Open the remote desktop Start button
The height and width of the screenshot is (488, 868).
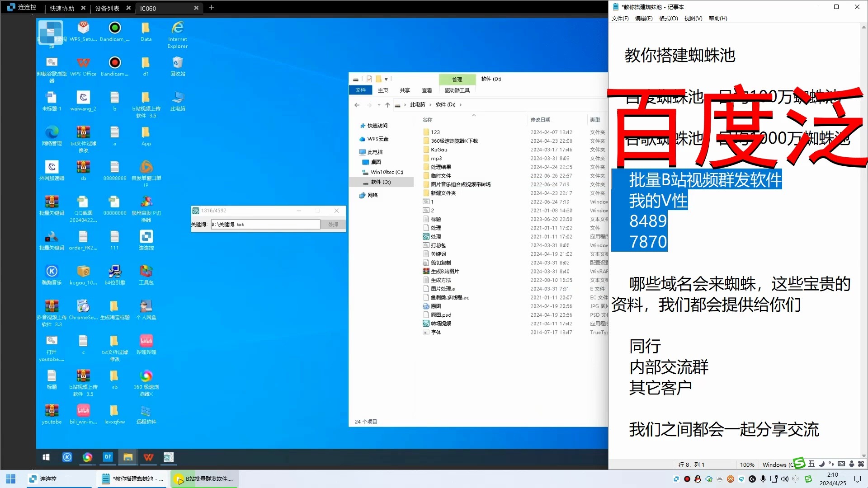[x=46, y=457]
